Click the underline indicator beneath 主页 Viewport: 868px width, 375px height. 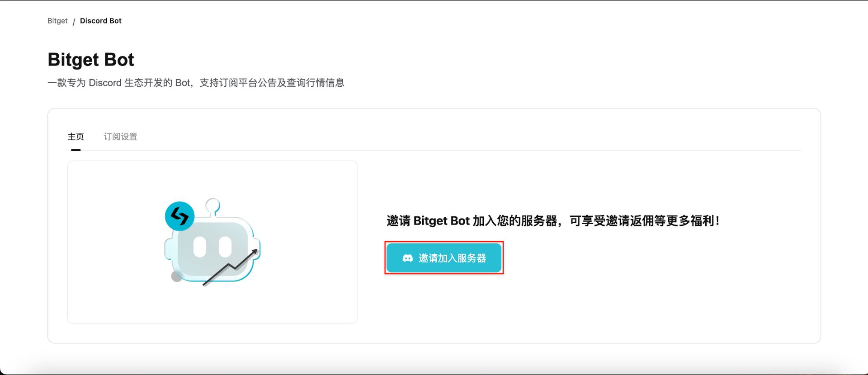pyautogui.click(x=76, y=150)
